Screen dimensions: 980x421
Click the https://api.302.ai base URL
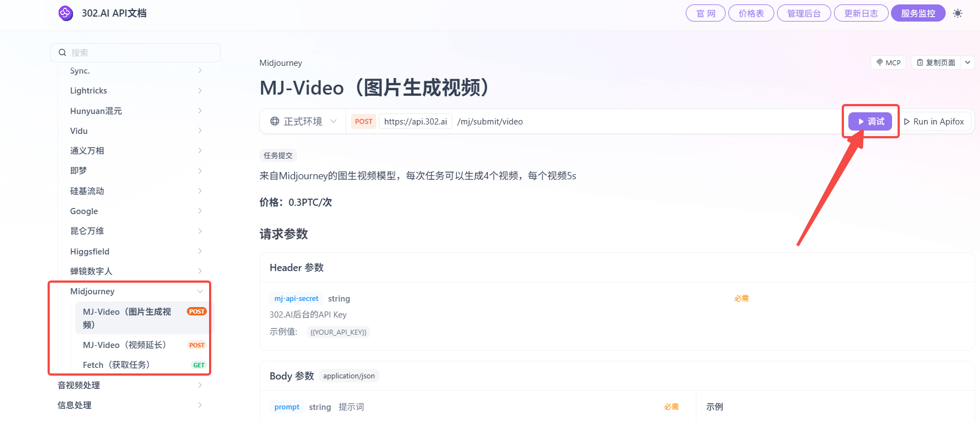click(415, 121)
